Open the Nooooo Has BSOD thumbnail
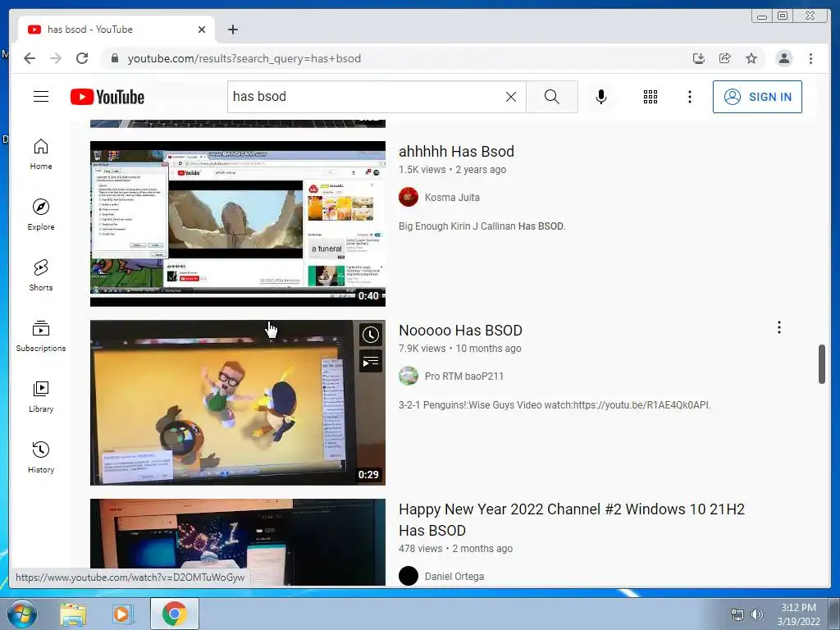 click(x=237, y=402)
